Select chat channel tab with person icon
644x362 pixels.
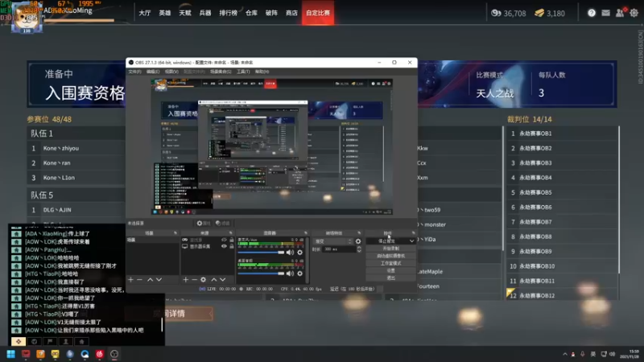coord(66,341)
